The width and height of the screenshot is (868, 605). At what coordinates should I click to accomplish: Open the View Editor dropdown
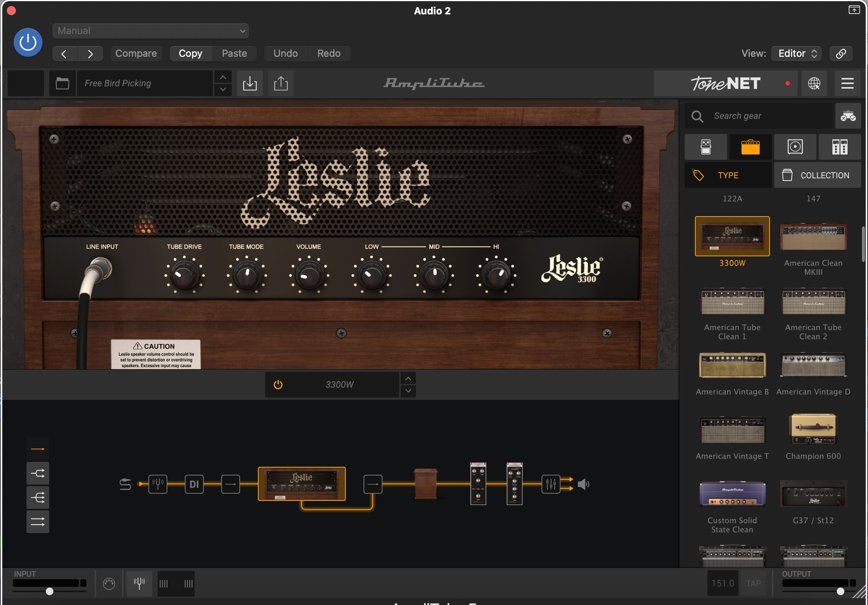click(797, 53)
